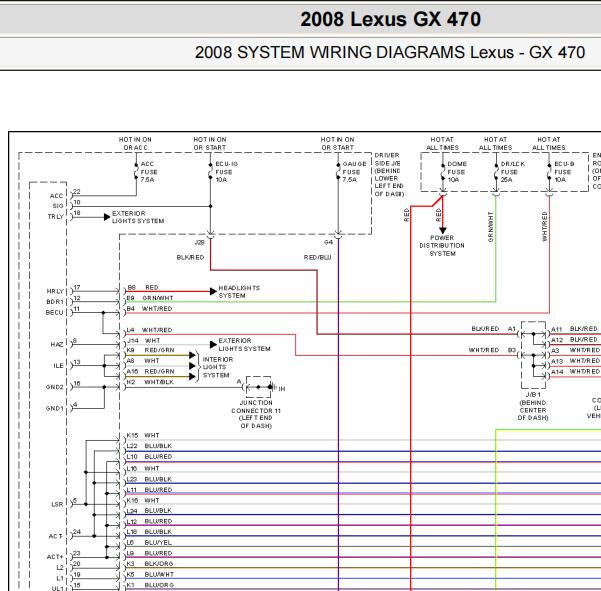Screen dimensions: 601x591
Task: Click the "BECU" pin label
Action: [54, 312]
